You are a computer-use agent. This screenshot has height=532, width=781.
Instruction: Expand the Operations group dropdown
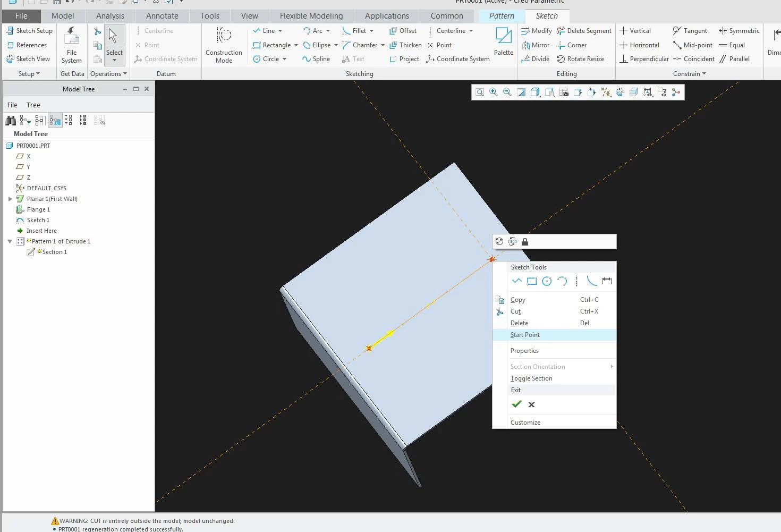tap(108, 74)
